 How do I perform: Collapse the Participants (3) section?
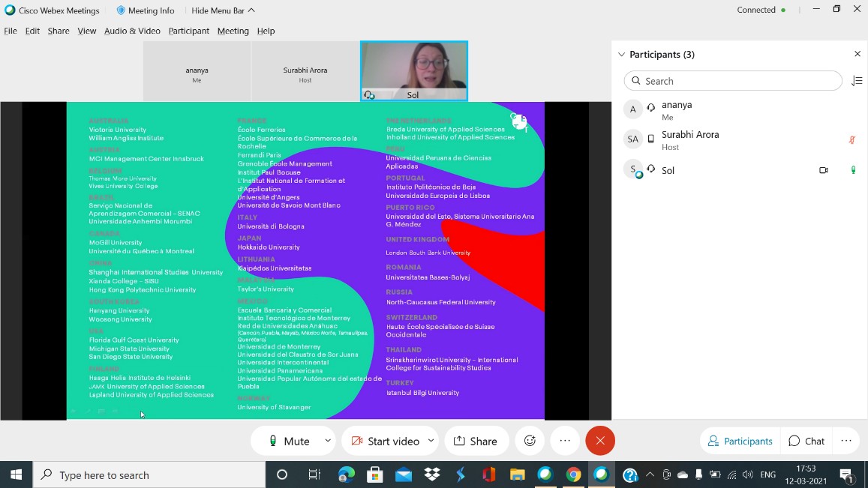pos(622,54)
